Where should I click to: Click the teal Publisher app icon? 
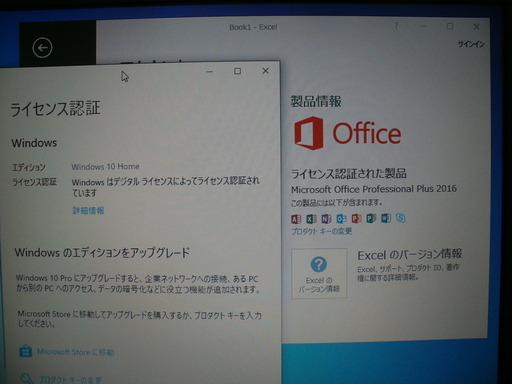point(371,218)
